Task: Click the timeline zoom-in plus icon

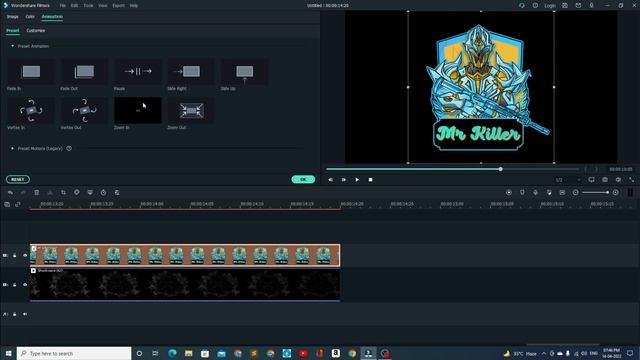Action: point(616,192)
